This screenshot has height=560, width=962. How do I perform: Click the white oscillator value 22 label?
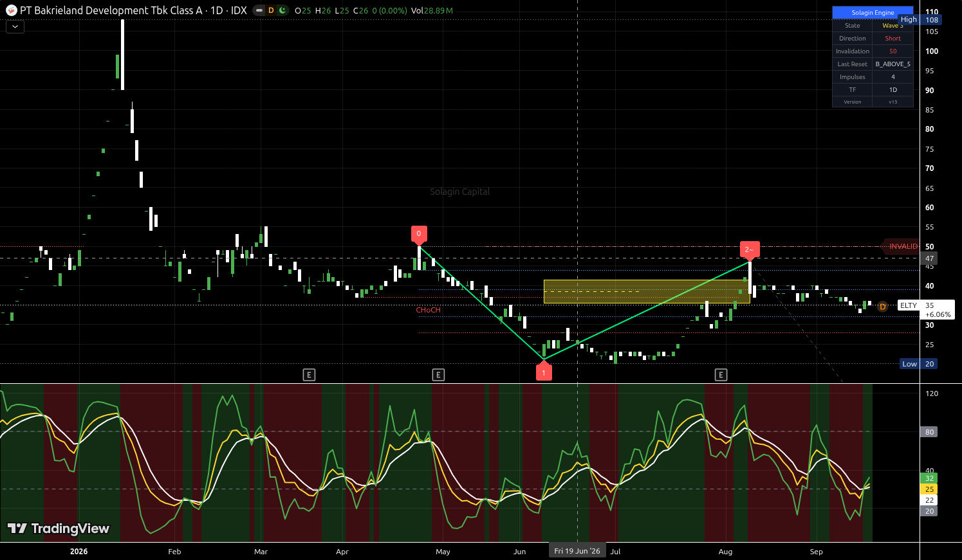[929, 500]
